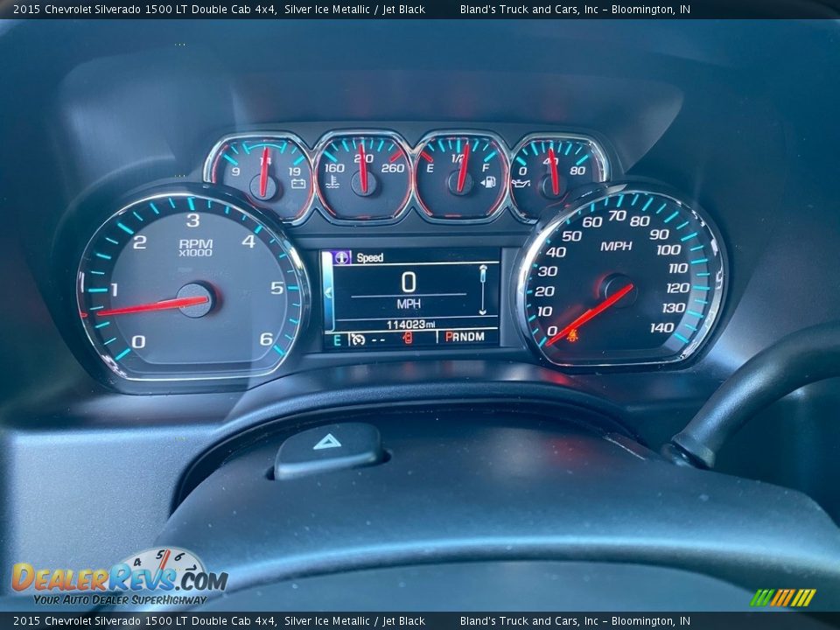Click the voltmeter gauge needle
The image size is (840, 630).
[x=264, y=171]
